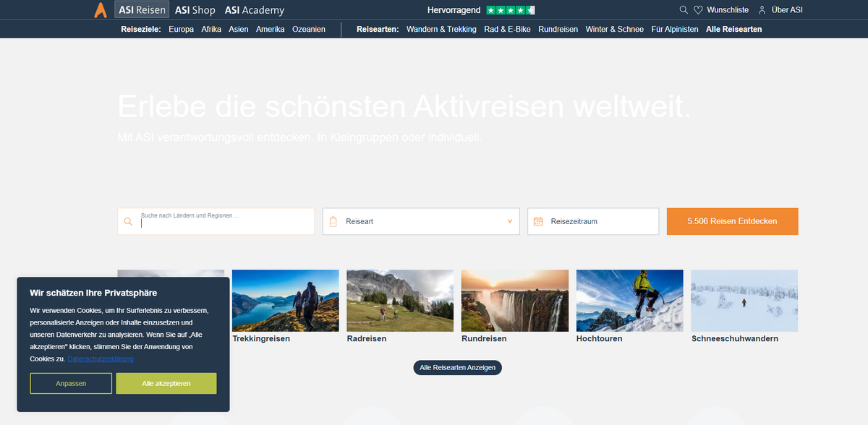The image size is (868, 425).
Task: Open Europa destinations menu
Action: point(181,30)
